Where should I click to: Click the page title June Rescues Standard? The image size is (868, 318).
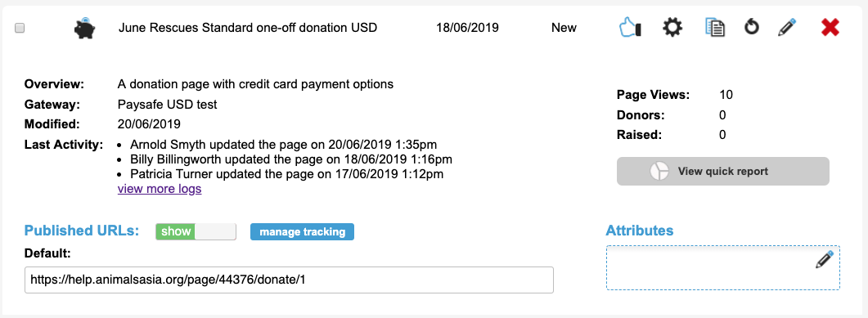[x=248, y=28]
